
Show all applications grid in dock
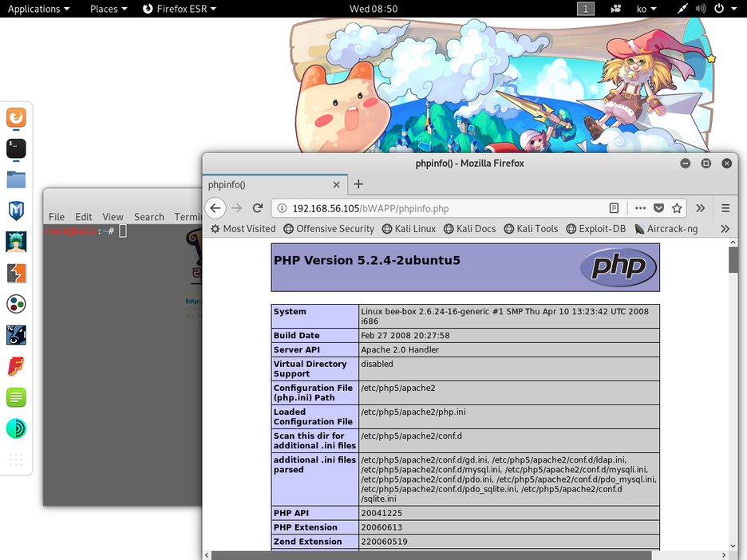click(x=16, y=459)
